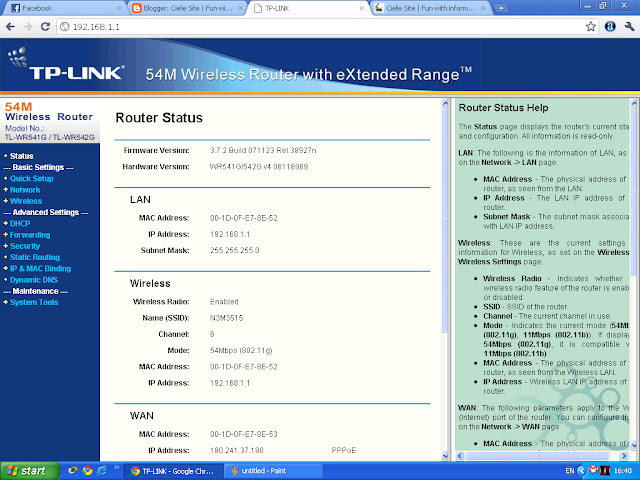
Task: Click firmware version value 3.7.2 Build
Action: tap(263, 150)
